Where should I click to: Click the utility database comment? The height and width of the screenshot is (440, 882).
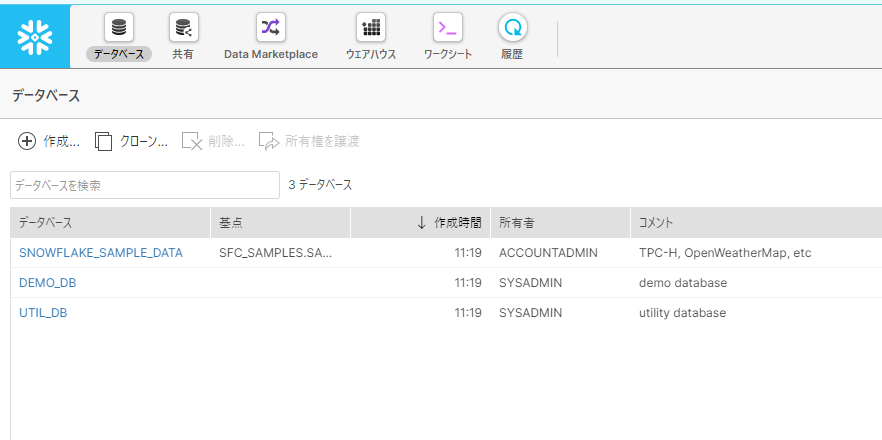click(682, 312)
